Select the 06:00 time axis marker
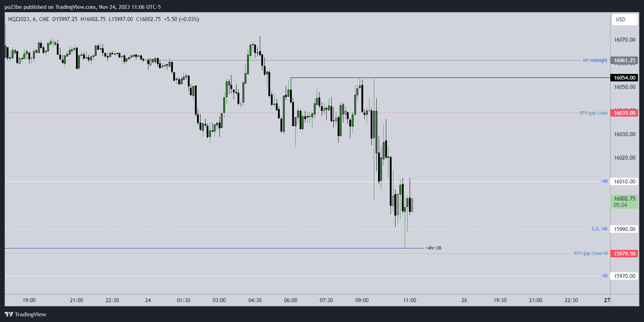 (290, 300)
